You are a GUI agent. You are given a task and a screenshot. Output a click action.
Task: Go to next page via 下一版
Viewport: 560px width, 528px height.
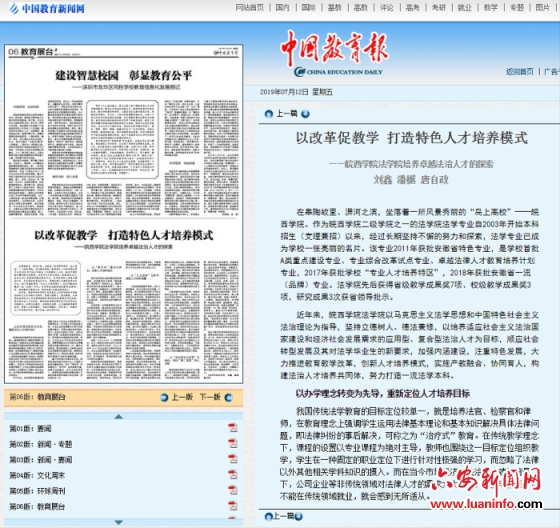pyautogui.click(x=210, y=397)
